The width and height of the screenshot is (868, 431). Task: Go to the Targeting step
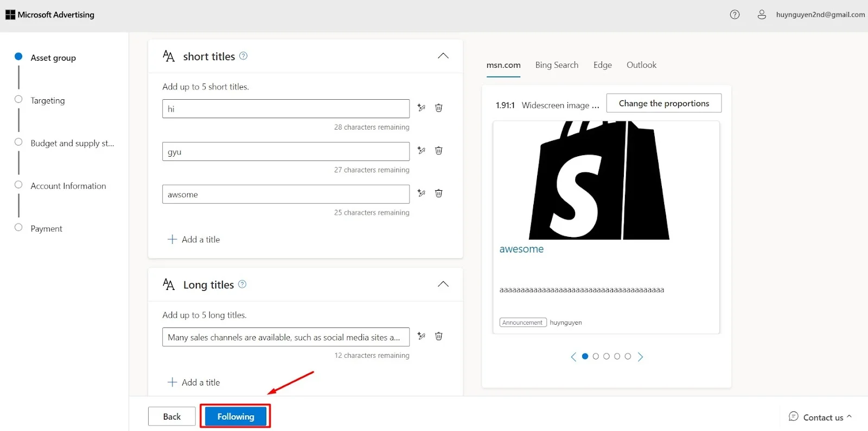pos(48,100)
